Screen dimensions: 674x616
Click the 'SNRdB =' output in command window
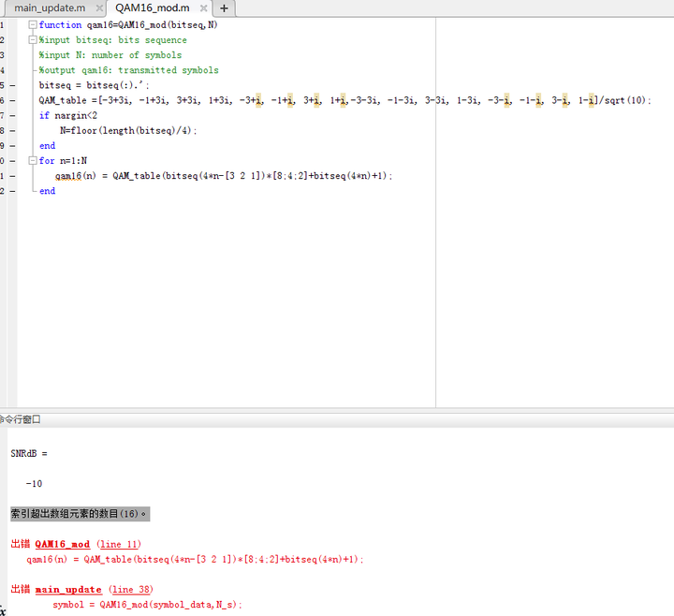[29, 453]
